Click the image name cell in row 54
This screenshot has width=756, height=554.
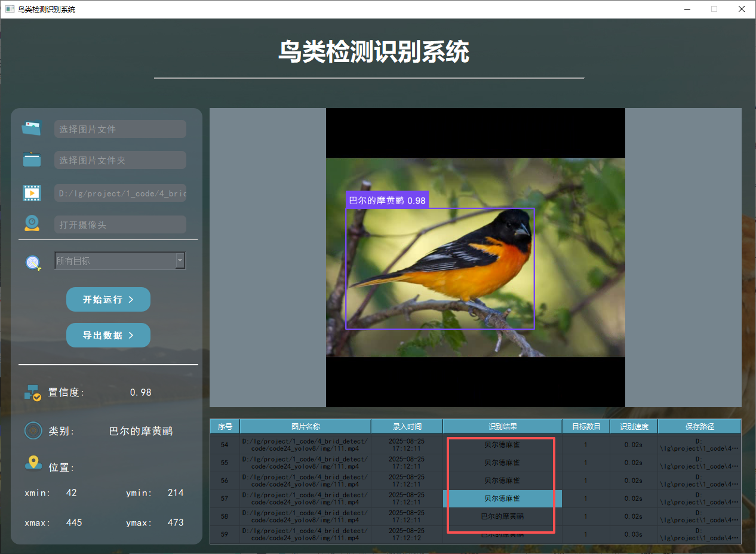[x=306, y=445]
